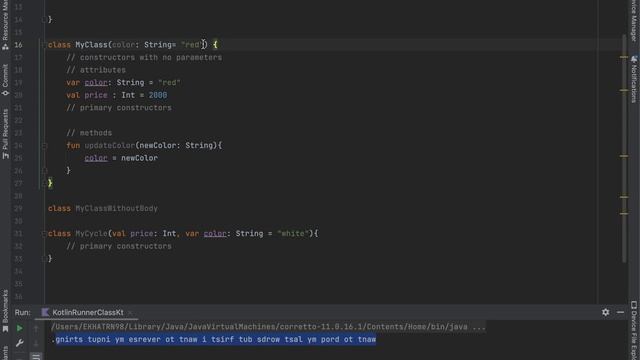Click the value 2000 on line 20

(158, 95)
